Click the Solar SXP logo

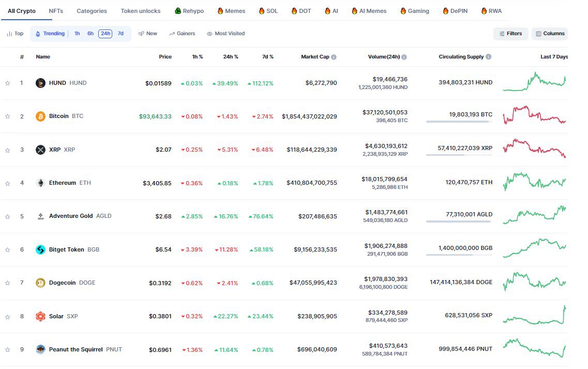click(40, 316)
